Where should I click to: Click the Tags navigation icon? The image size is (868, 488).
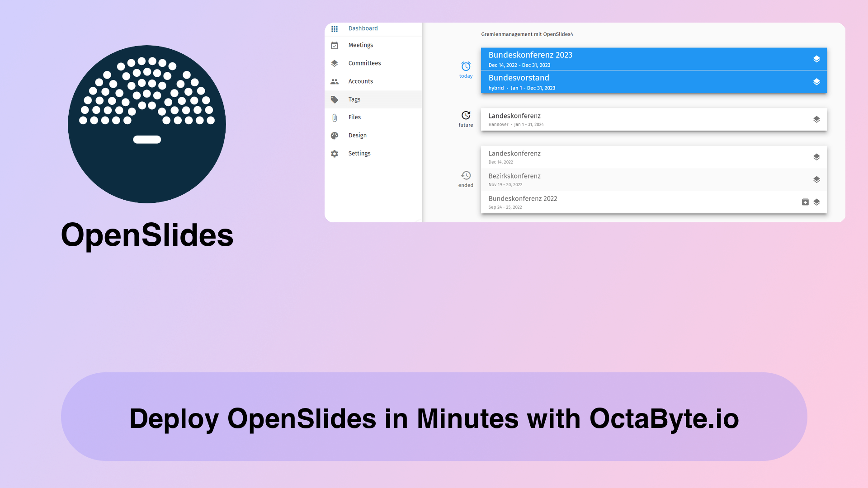[335, 99]
